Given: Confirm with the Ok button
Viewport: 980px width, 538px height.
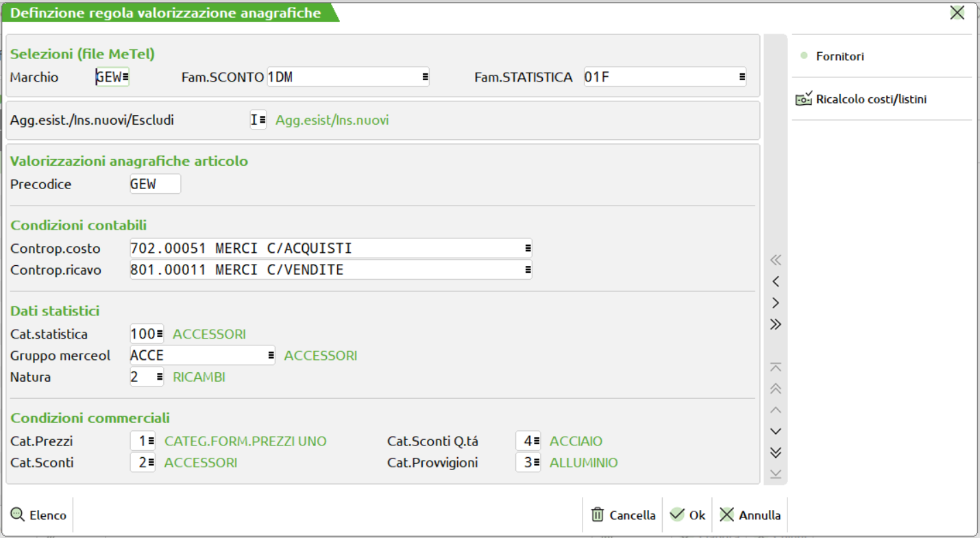Looking at the screenshot, I should tap(688, 515).
